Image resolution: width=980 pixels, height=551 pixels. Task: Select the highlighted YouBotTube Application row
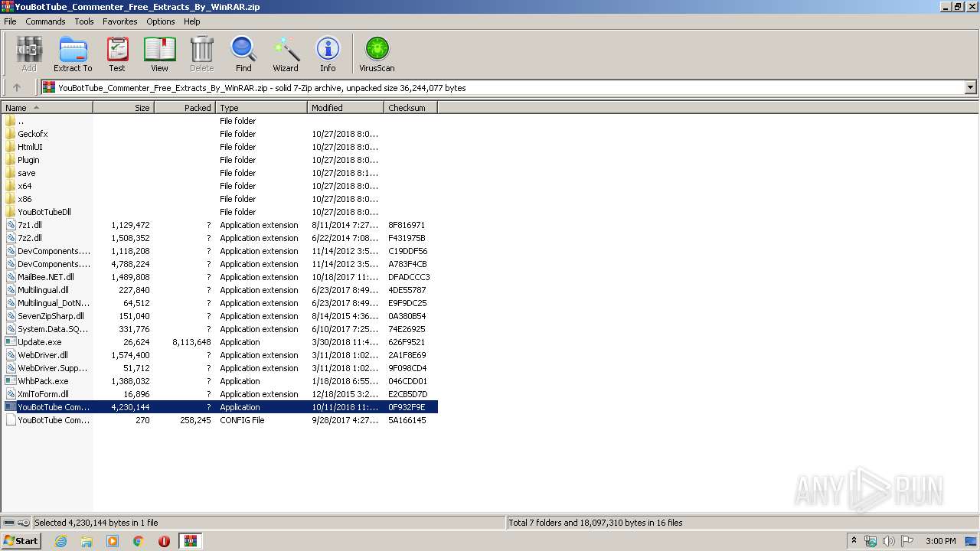220,407
